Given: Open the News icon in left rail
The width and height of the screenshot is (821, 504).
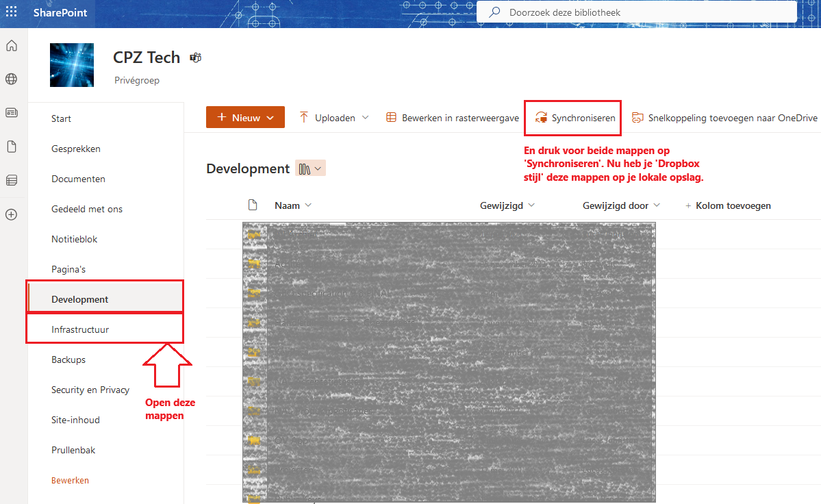Looking at the screenshot, I should tap(12, 113).
